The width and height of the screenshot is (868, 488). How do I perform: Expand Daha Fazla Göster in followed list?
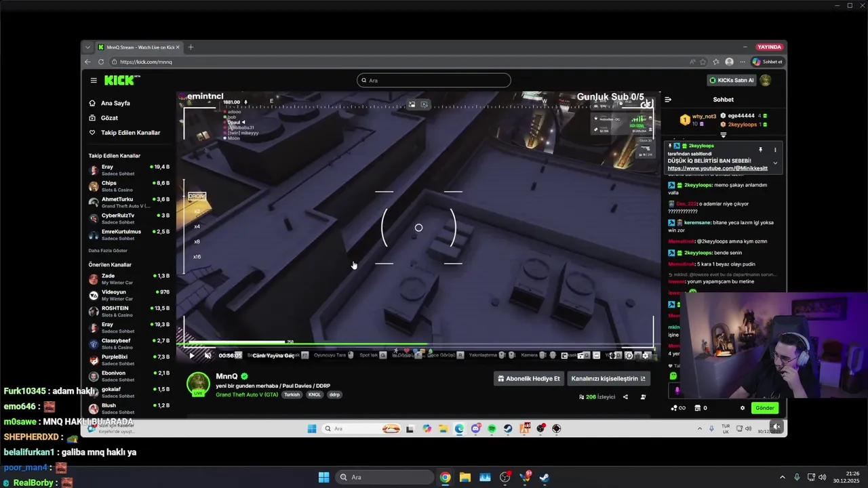click(108, 251)
